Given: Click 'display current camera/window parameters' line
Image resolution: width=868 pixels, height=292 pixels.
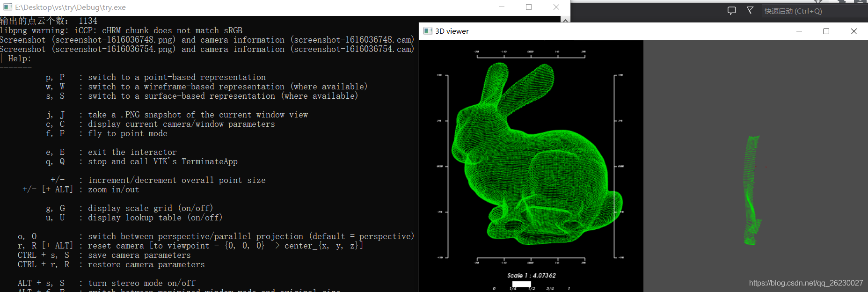Looking at the screenshot, I should click(x=182, y=124).
